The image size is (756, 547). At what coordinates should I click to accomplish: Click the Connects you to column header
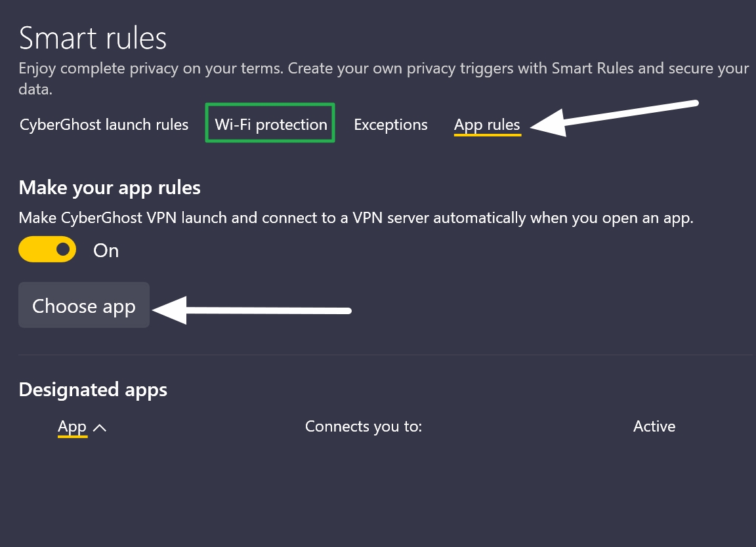tap(363, 426)
